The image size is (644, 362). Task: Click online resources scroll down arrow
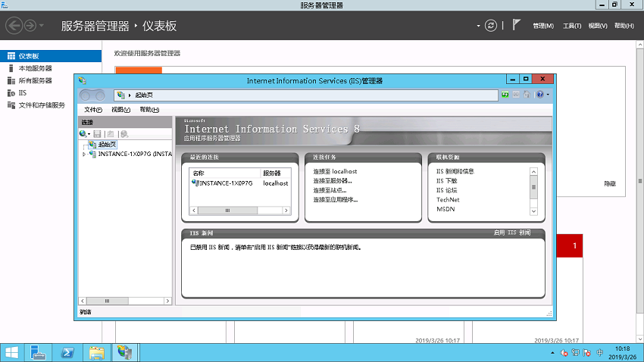533,211
